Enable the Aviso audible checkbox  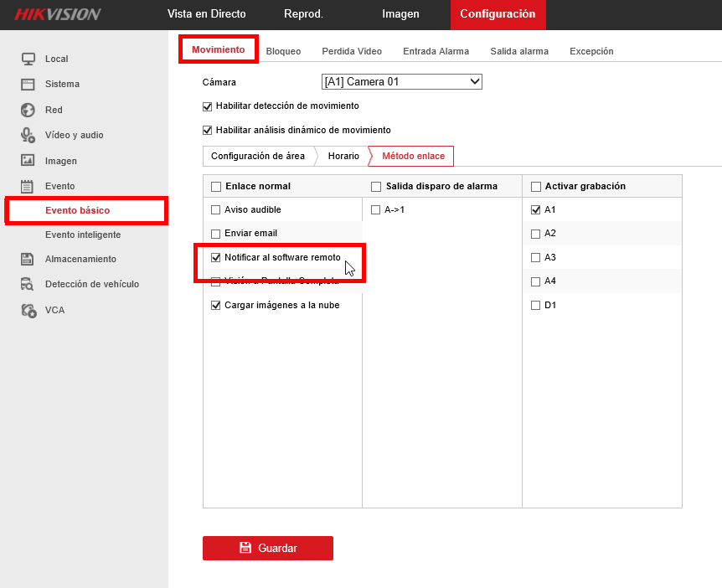click(x=215, y=210)
